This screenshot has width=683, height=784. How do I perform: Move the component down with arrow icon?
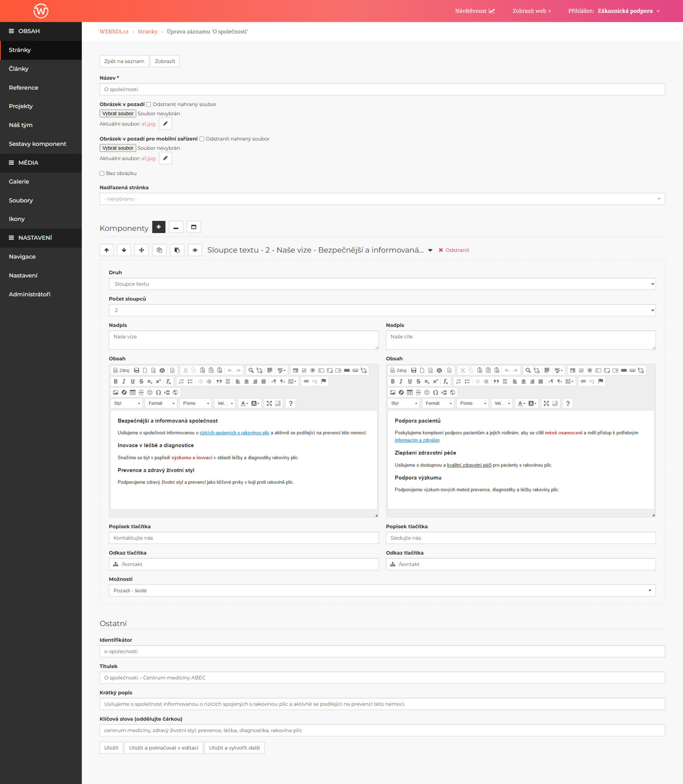coord(124,250)
